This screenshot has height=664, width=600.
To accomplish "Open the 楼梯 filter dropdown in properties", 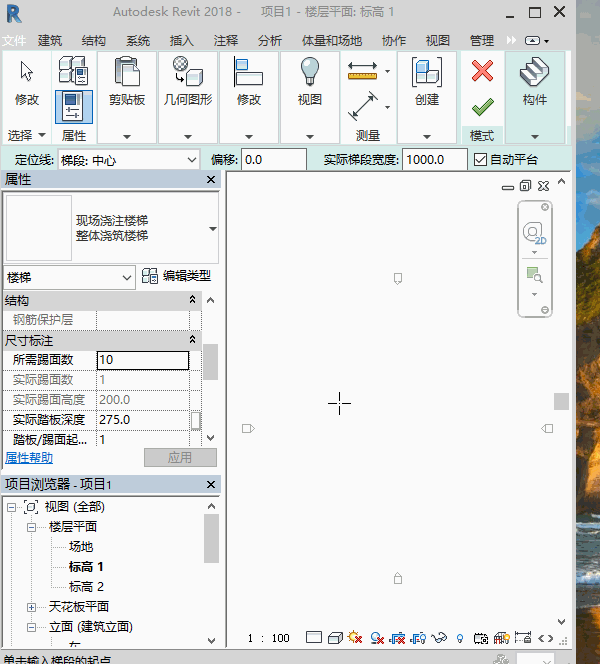I will pos(127,277).
